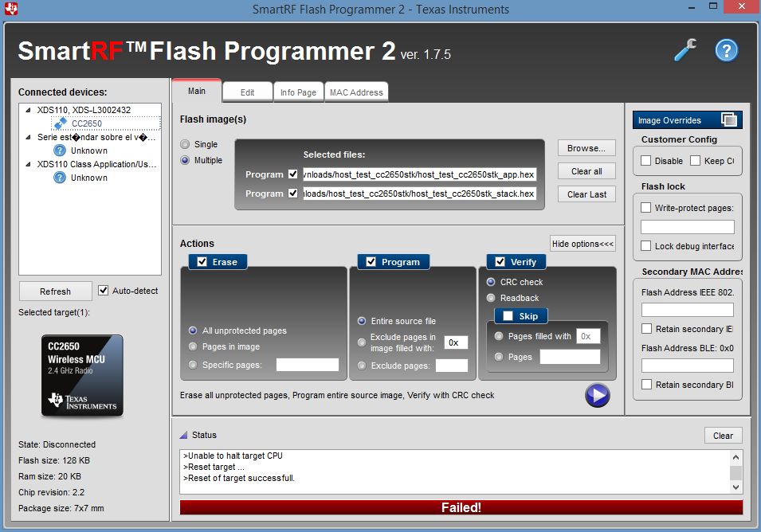Select Entire source file option
The width and height of the screenshot is (761, 532).
point(362,321)
